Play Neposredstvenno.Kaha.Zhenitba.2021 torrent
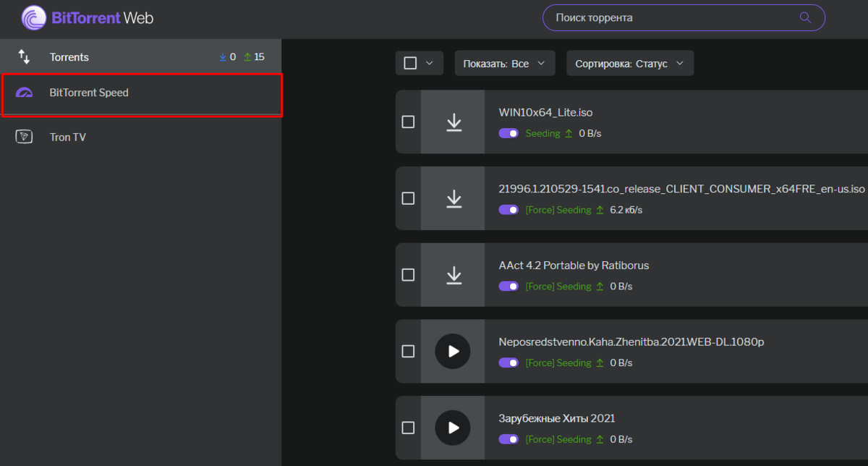Image resolution: width=868 pixels, height=466 pixels. coord(453,351)
